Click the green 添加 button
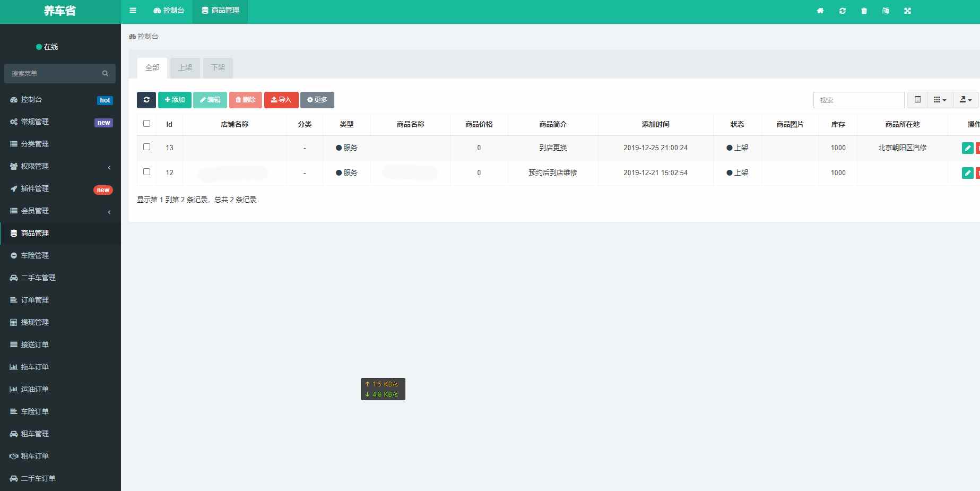The width and height of the screenshot is (980, 491). coord(175,100)
